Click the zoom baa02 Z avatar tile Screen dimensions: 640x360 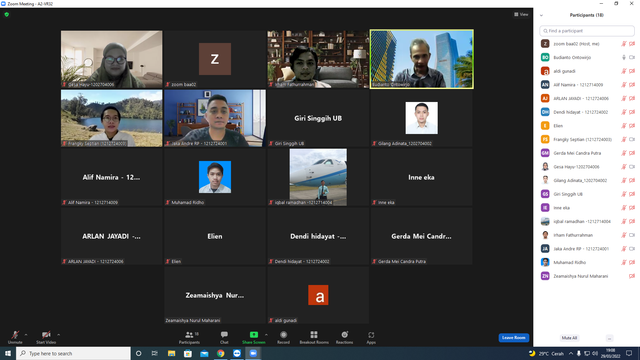(215, 59)
